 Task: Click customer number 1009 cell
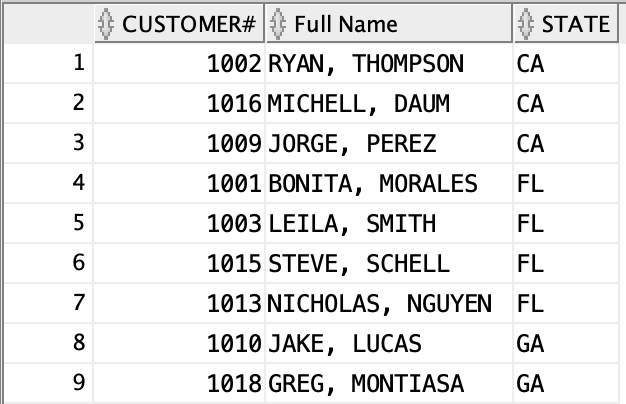[234, 143]
